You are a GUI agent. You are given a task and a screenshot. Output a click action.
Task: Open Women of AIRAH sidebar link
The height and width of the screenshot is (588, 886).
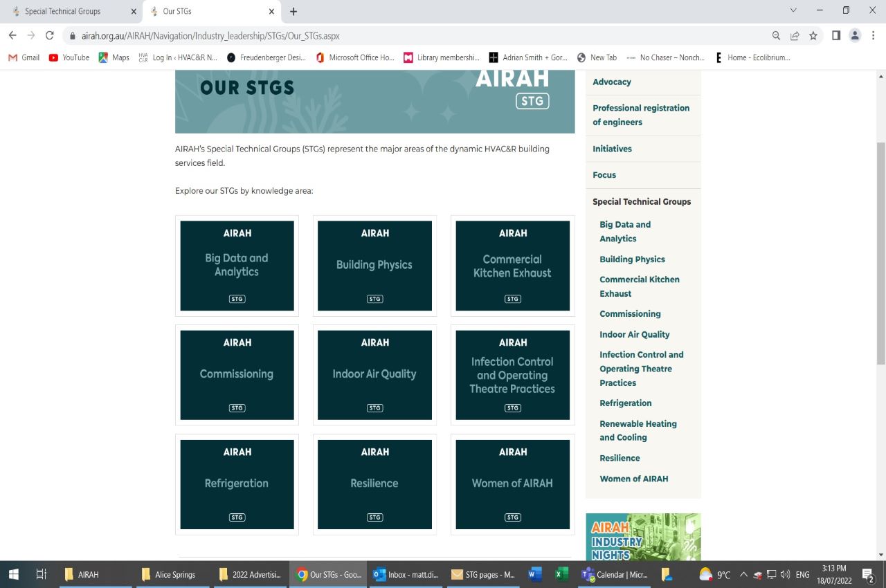click(x=634, y=479)
